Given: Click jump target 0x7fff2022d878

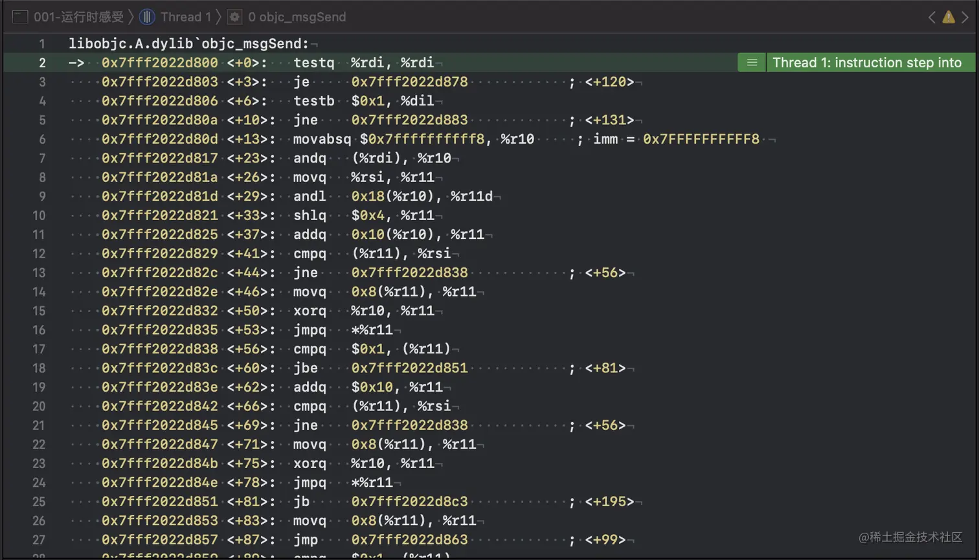Looking at the screenshot, I should pyautogui.click(x=409, y=82).
